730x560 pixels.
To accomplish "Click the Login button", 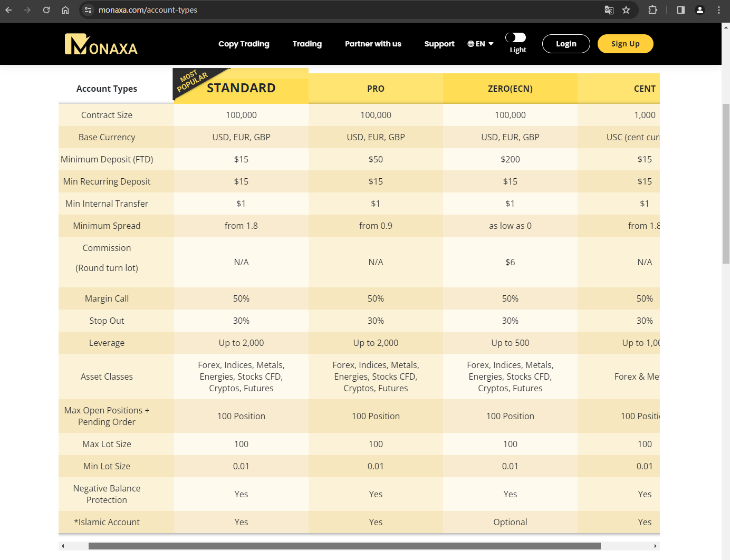I will (566, 44).
